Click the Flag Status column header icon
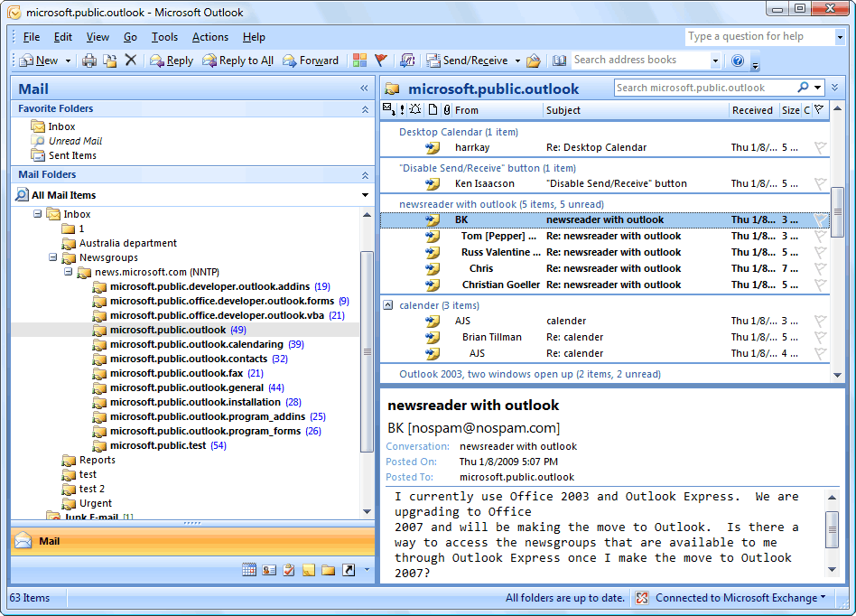 (819, 110)
